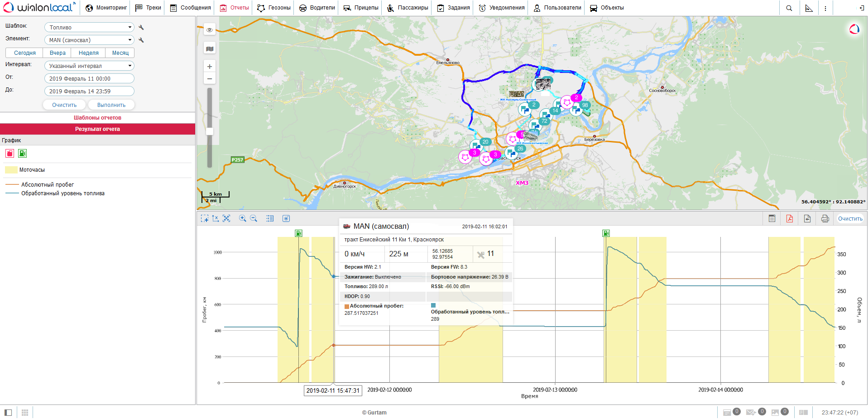This screenshot has width=868, height=419.
Task: Toggle the red fuel theft marker icon
Action: [10, 154]
